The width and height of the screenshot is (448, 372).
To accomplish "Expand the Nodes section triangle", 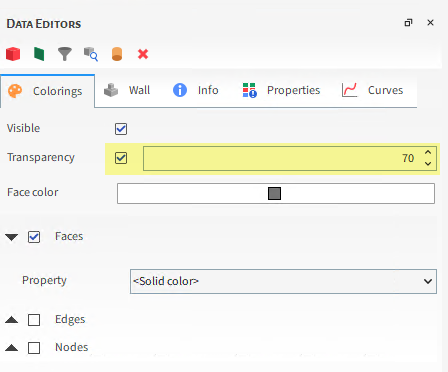I will (x=12, y=348).
